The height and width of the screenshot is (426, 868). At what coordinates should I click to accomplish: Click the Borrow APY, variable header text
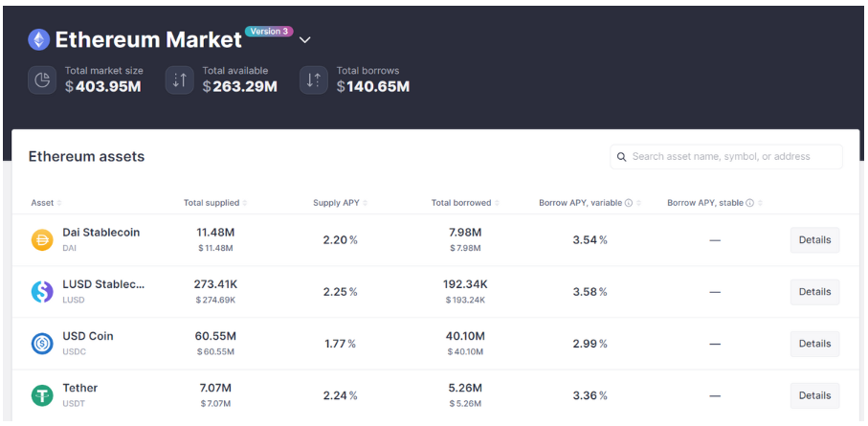(x=581, y=203)
